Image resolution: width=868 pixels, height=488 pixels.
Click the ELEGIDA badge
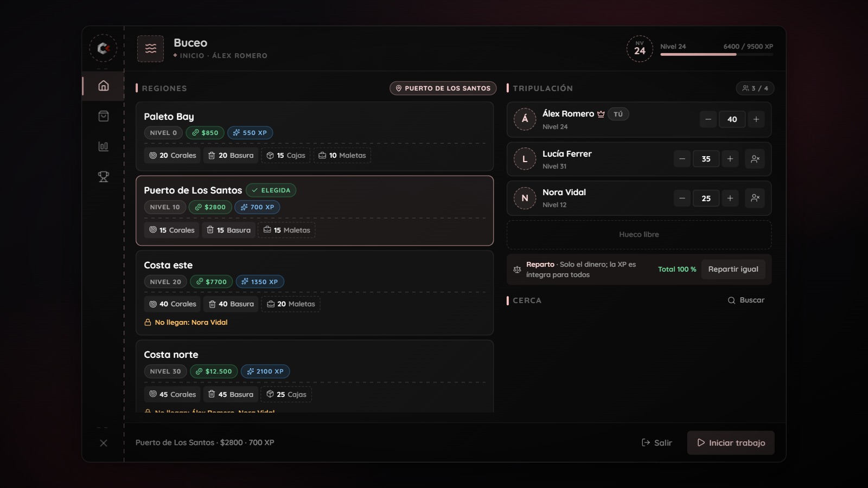[271, 190]
